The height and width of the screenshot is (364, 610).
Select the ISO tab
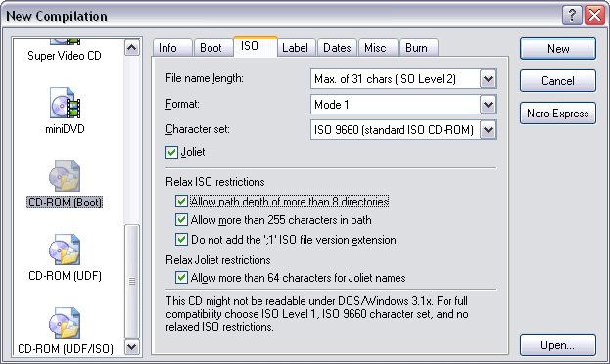[x=256, y=47]
